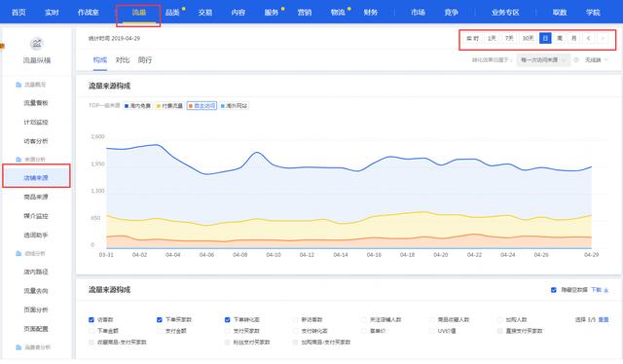Open the 财务 top menu
This screenshot has height=364, width=623.
(370, 13)
